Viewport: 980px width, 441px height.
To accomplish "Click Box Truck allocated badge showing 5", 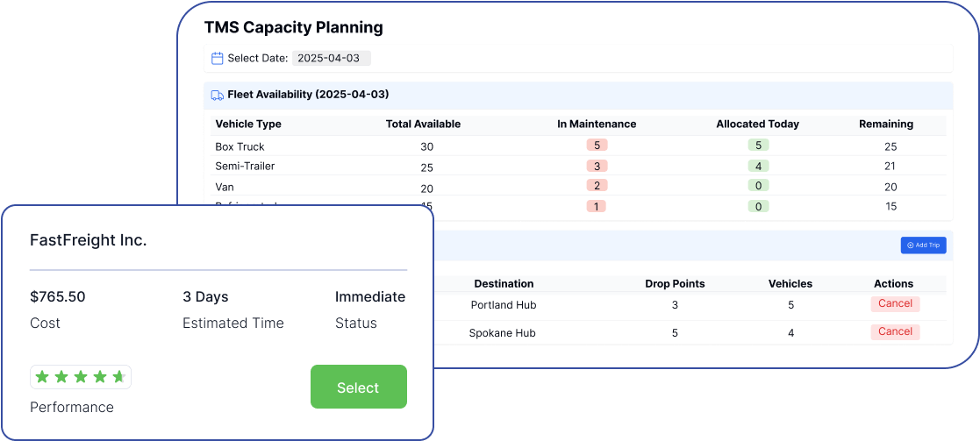I will pyautogui.click(x=758, y=145).
